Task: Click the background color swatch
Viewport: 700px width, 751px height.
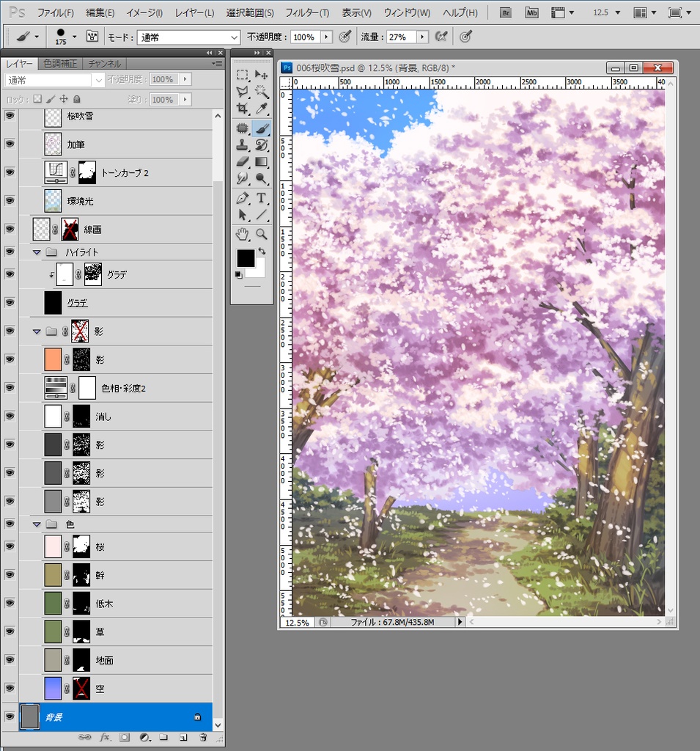Action: coord(259,271)
